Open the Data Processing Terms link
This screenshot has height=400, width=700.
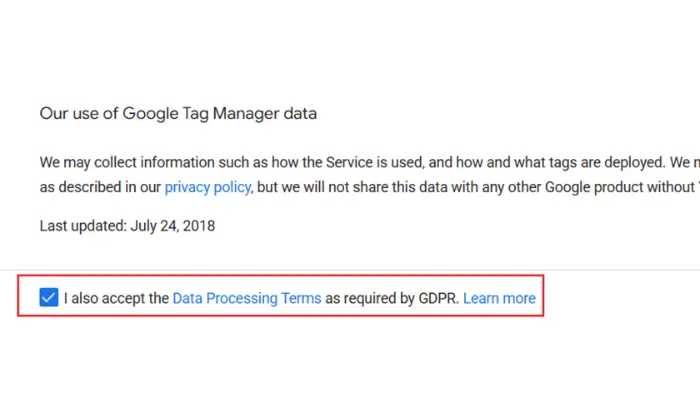[x=247, y=298]
